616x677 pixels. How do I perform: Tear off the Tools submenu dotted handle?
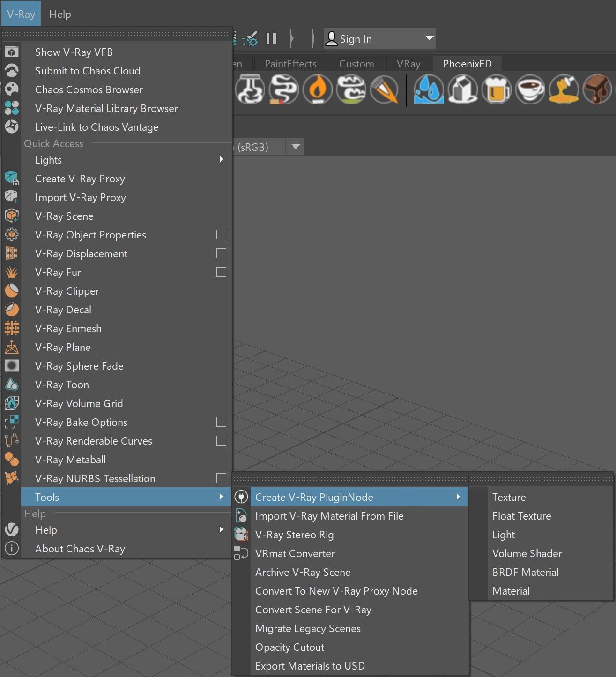tap(350, 479)
